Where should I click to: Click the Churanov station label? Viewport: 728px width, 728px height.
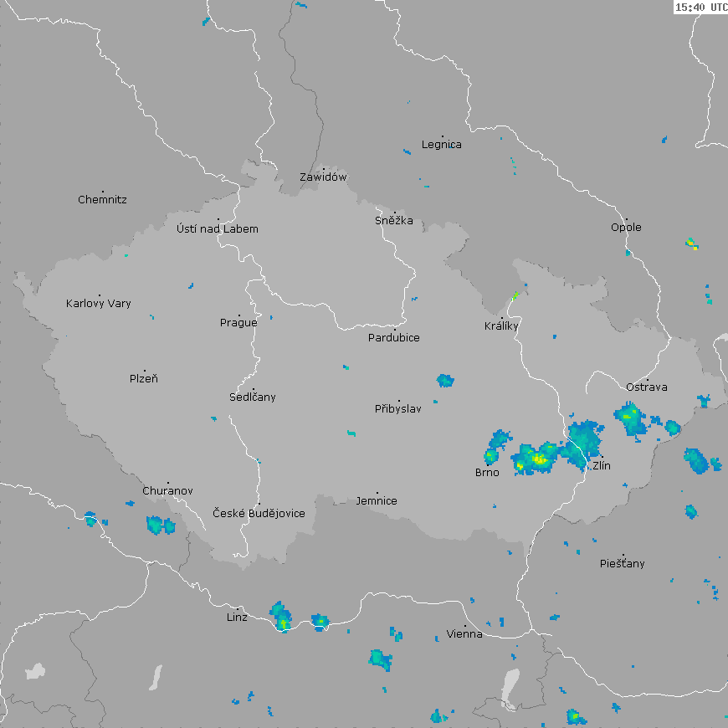coord(167,491)
